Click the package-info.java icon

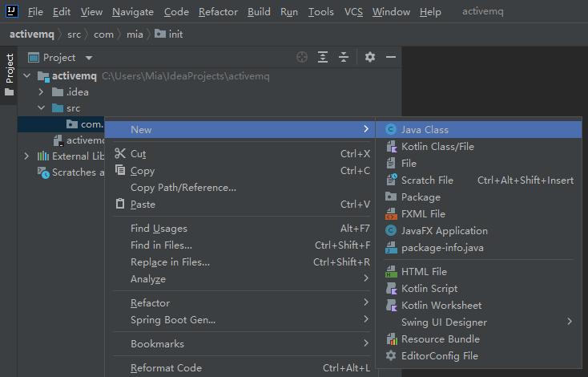pyautogui.click(x=391, y=247)
